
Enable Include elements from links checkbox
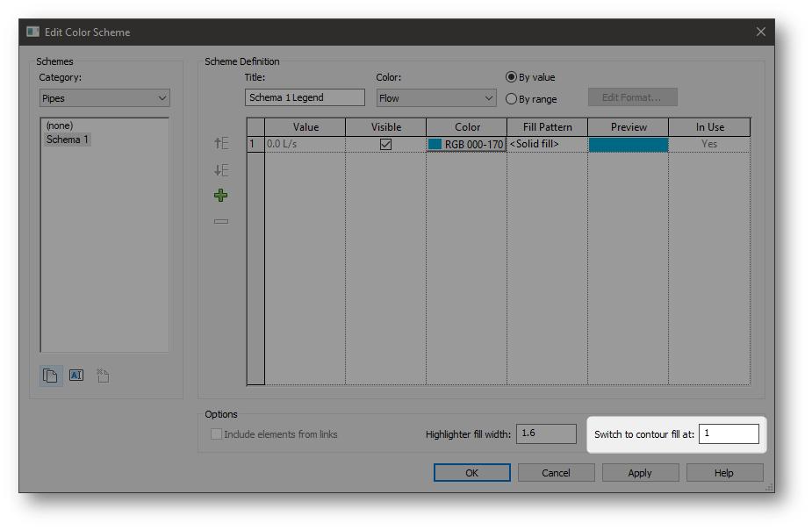click(216, 434)
